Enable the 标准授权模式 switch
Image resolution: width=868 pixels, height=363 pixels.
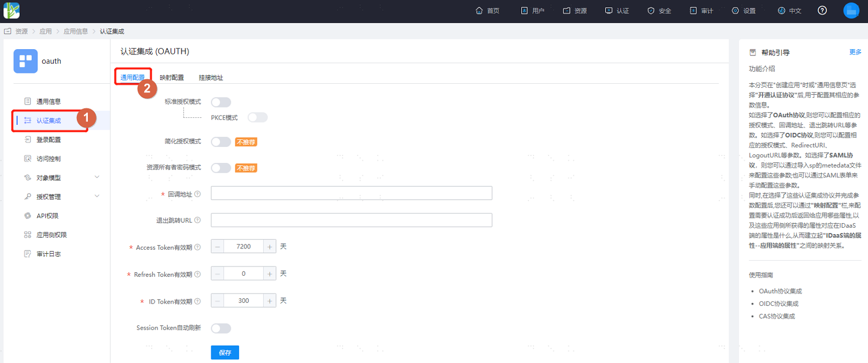[x=221, y=102]
